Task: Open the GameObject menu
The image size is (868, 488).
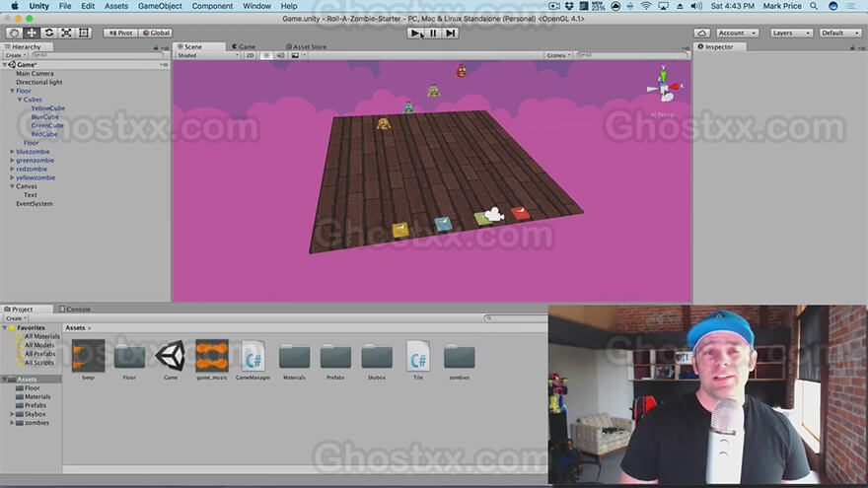Action: tap(160, 6)
